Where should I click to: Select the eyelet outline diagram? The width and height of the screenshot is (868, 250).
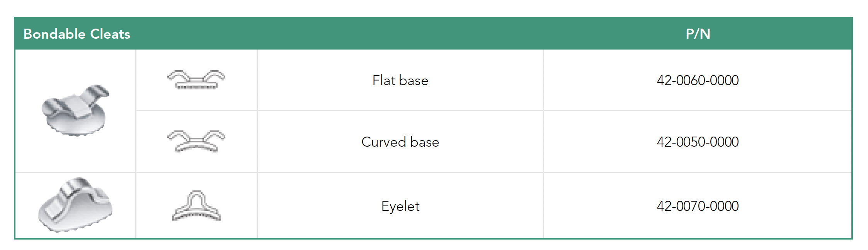click(196, 206)
